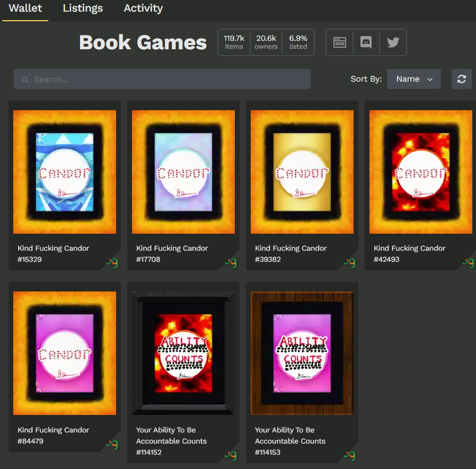Image resolution: width=476 pixels, height=469 pixels.
Task: Open thumbnail of Kind Fucking Candor #39382
Action: (302, 172)
